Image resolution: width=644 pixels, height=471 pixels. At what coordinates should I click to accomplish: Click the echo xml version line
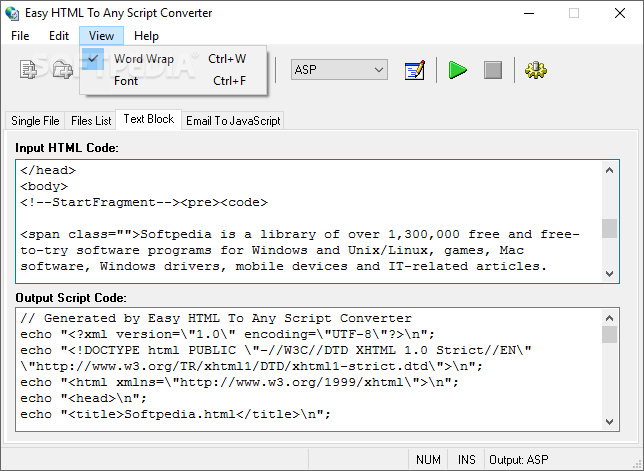point(227,334)
